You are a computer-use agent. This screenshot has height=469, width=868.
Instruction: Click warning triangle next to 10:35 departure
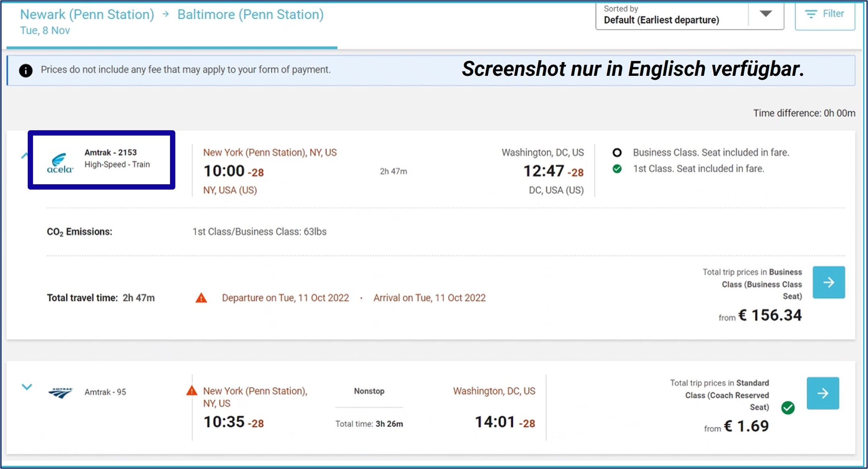pos(192,390)
